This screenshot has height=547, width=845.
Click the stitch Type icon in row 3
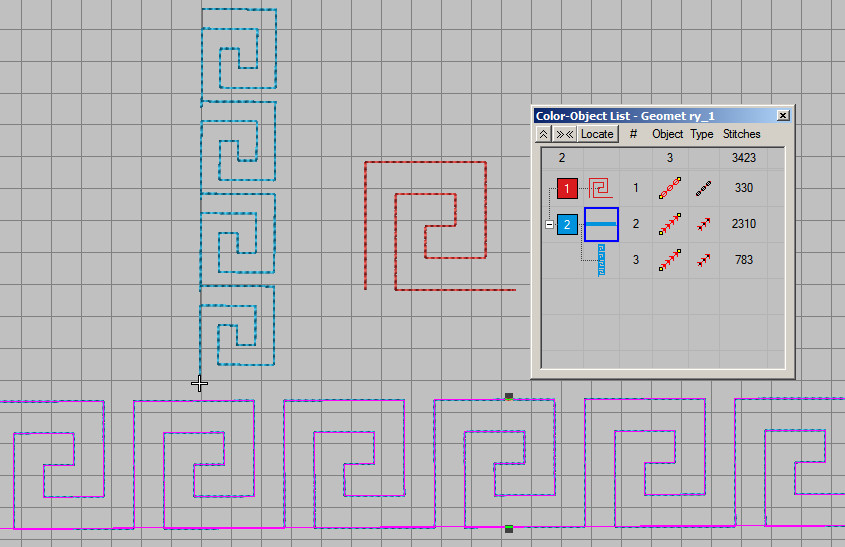click(x=703, y=261)
